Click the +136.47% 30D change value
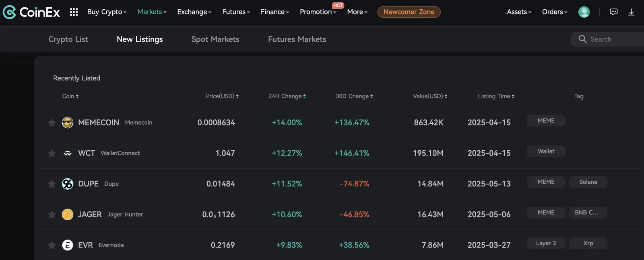Image resolution: width=644 pixels, height=260 pixels. tap(352, 123)
